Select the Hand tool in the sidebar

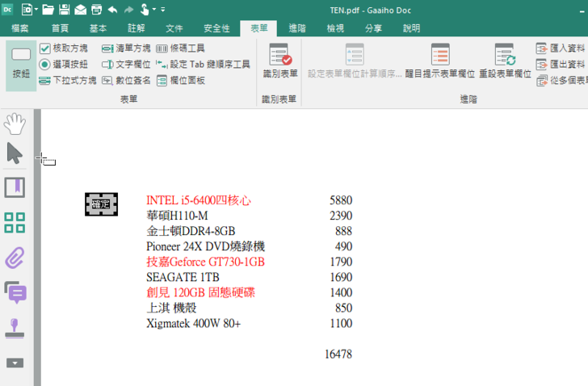15,124
